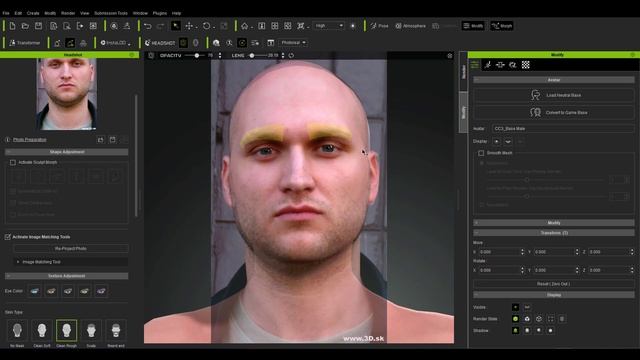Open the Photoreal mode dropdown

(293, 43)
